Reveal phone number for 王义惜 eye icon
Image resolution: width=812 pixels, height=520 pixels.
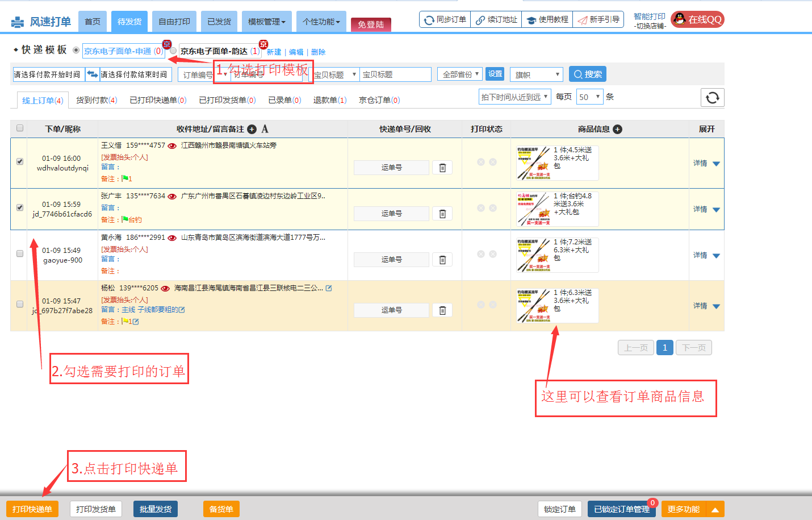tap(172, 146)
